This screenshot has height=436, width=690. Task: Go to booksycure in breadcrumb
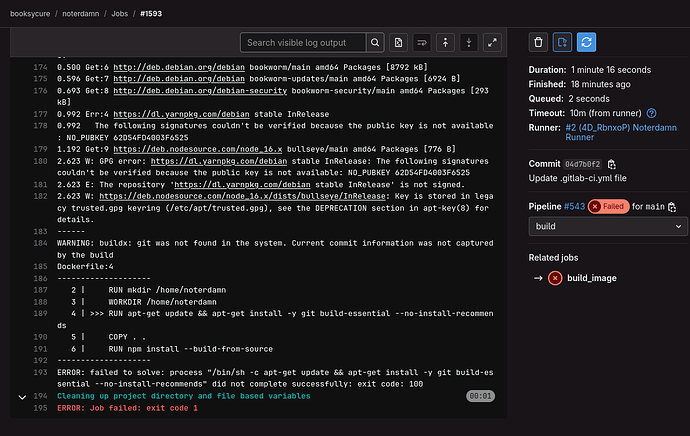[29, 12]
